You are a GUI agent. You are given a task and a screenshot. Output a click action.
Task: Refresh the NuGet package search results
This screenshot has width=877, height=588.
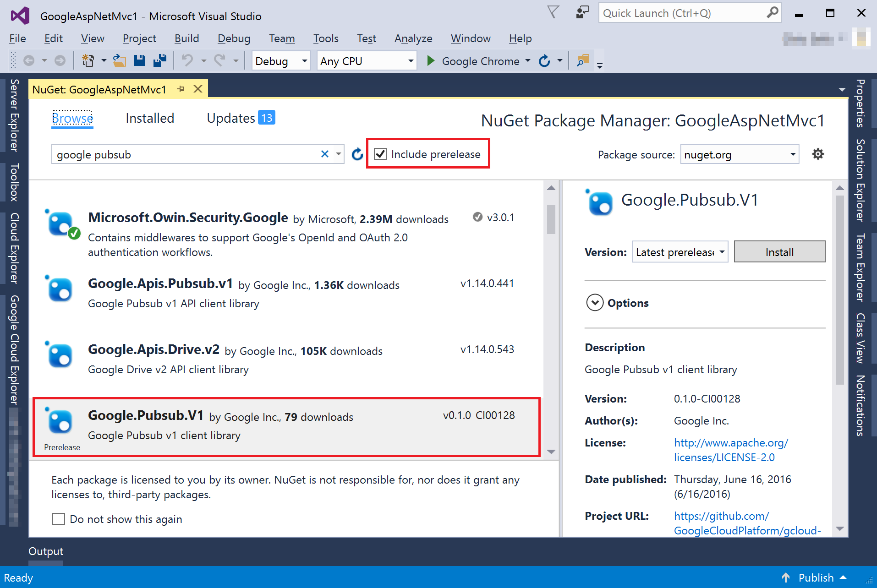click(x=357, y=154)
